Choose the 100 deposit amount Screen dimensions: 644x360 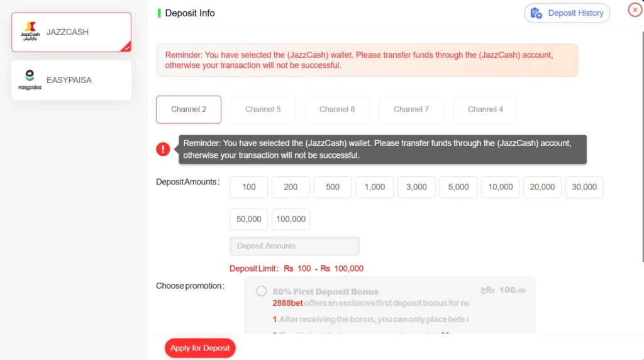(x=249, y=187)
